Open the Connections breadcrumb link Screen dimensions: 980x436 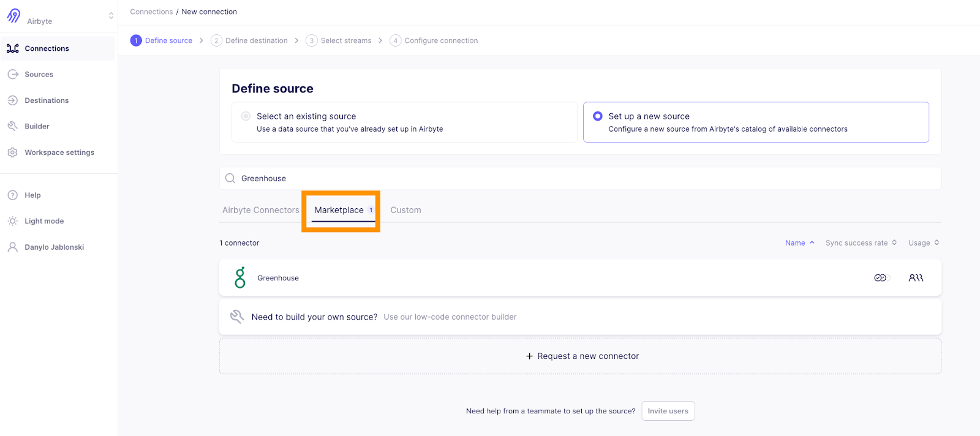pos(151,12)
